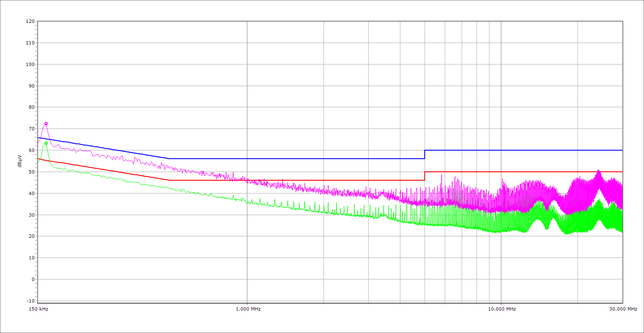Image resolution: width=644 pixels, height=333 pixels.
Task: Click the red limit line's step up to 50 dBµV
Action: 425,176
